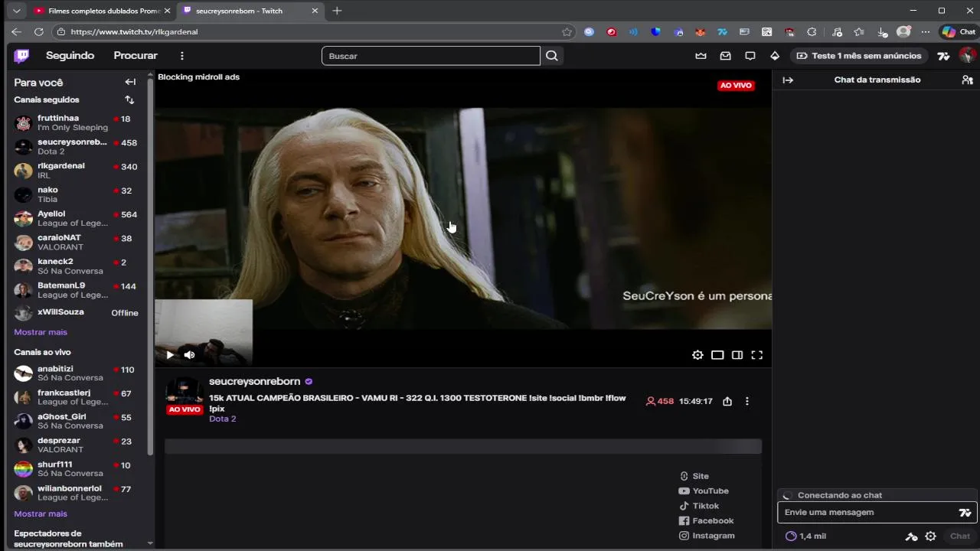Click Teste 1 mês sem anúncios
Viewport: 980px width, 551px height.
[860, 56]
